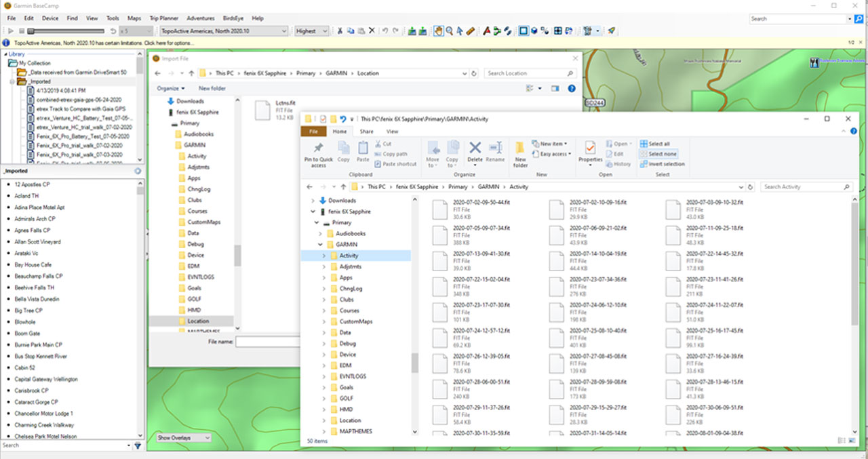Open the Adventures menu

pyautogui.click(x=201, y=18)
